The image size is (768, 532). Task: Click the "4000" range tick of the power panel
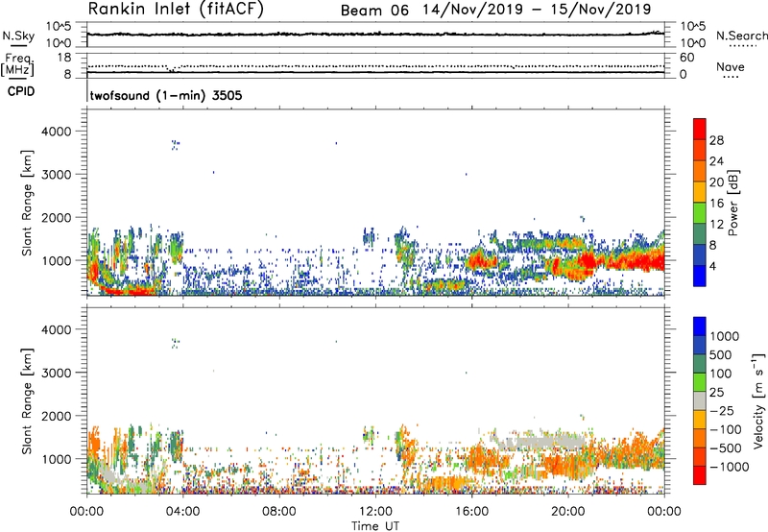click(57, 132)
